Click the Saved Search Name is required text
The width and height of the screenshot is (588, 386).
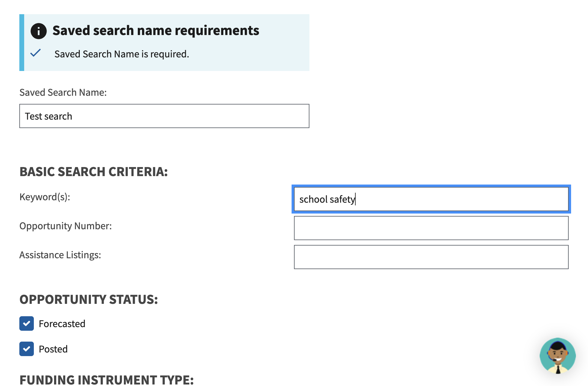122,54
